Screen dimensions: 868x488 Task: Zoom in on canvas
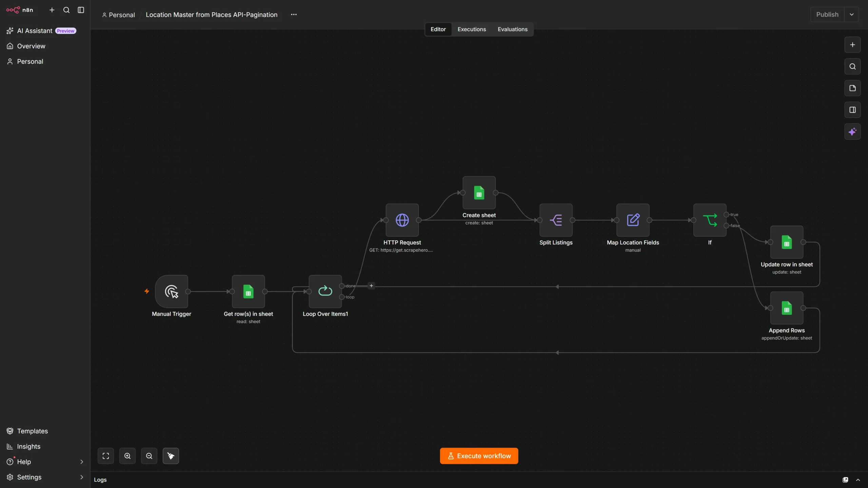127,456
